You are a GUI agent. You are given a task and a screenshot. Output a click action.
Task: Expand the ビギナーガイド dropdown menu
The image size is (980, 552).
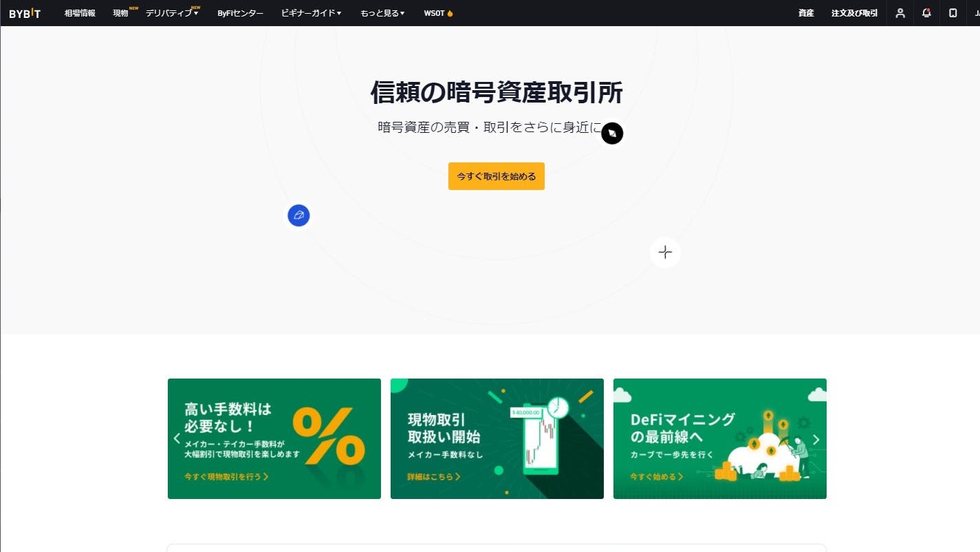coord(311,13)
